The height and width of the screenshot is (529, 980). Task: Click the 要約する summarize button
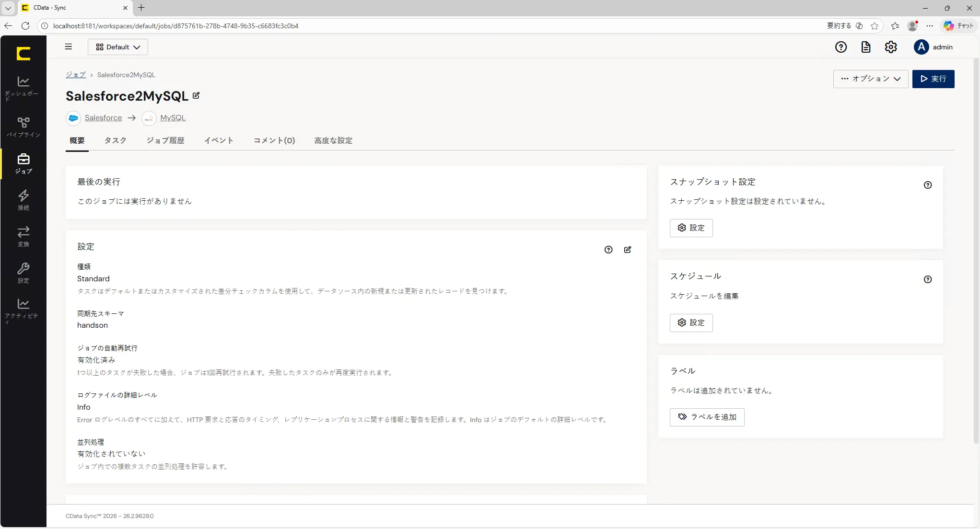point(845,26)
